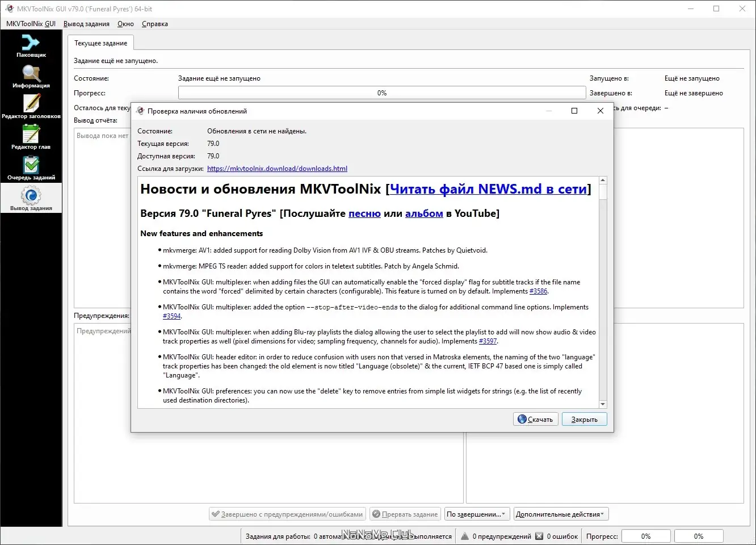This screenshot has height=545, width=756.
Task: Click Завершено с предупреждениями/ошибками button
Action: coord(287,514)
